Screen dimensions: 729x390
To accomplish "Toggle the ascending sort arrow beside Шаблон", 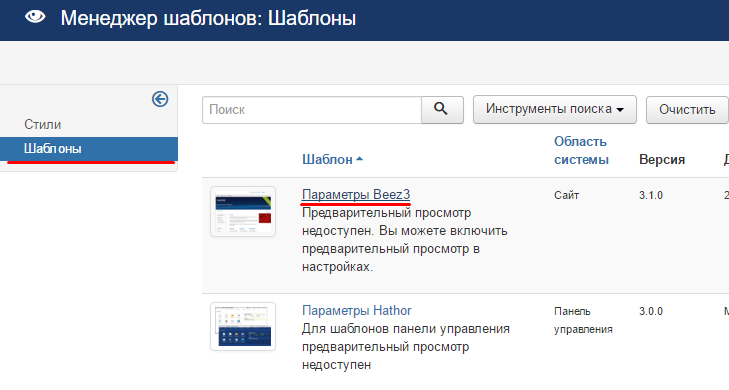I will 359,159.
